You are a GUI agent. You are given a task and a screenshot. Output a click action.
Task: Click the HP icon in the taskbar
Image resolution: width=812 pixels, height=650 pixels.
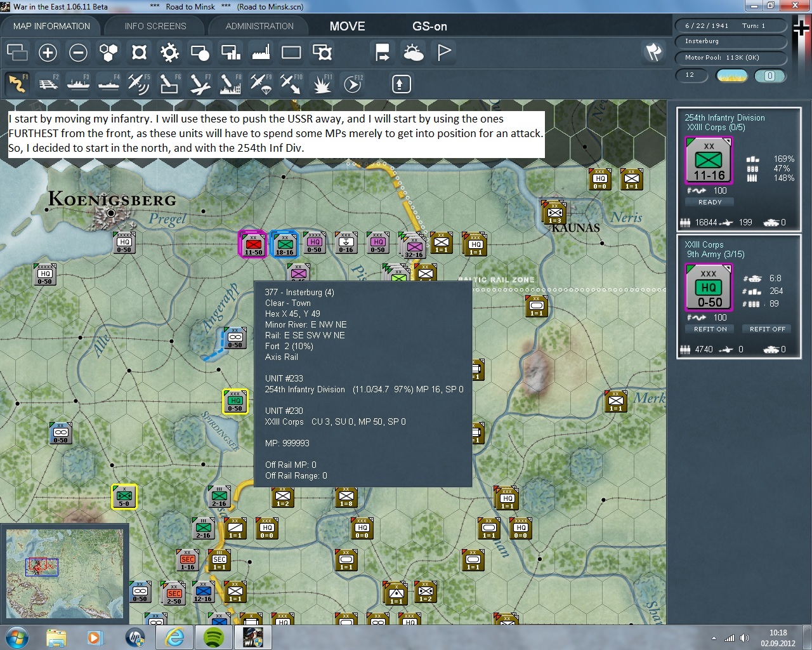pyautogui.click(x=134, y=637)
